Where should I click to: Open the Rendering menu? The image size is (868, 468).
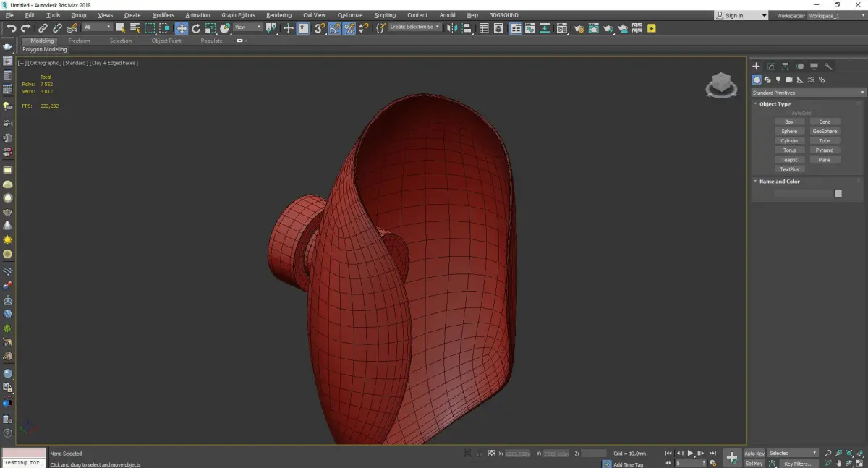pos(278,15)
